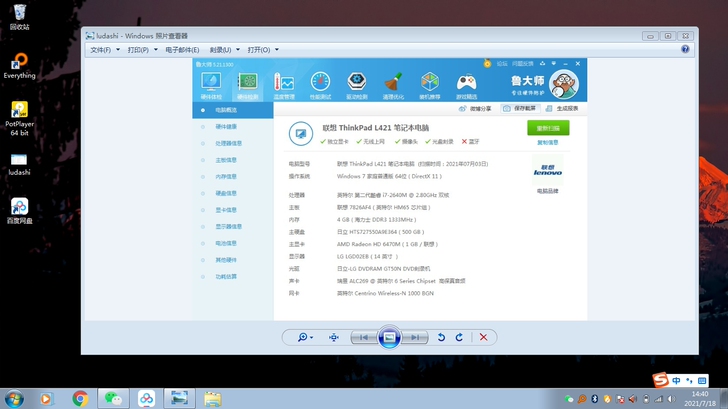
Task: Open the Windows Start button
Action: (14, 399)
